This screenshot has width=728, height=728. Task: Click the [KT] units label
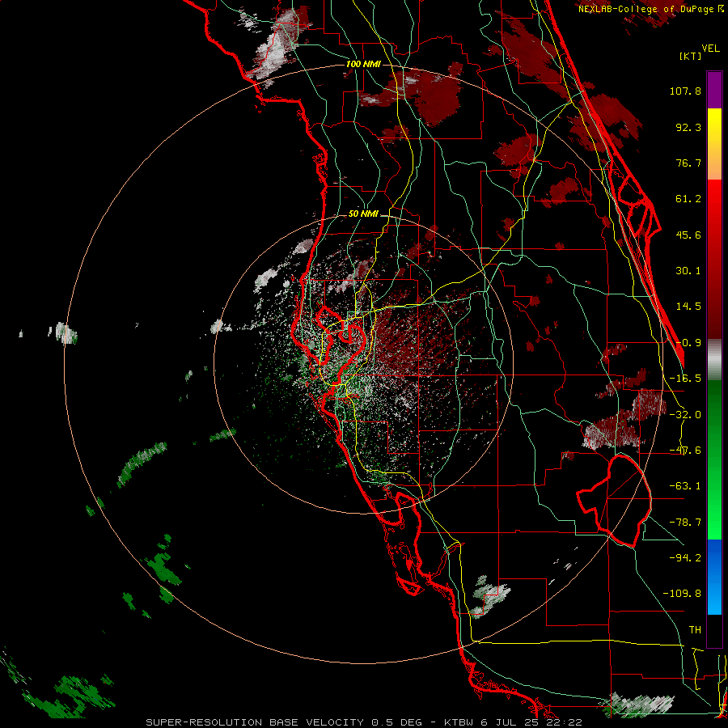click(x=691, y=56)
